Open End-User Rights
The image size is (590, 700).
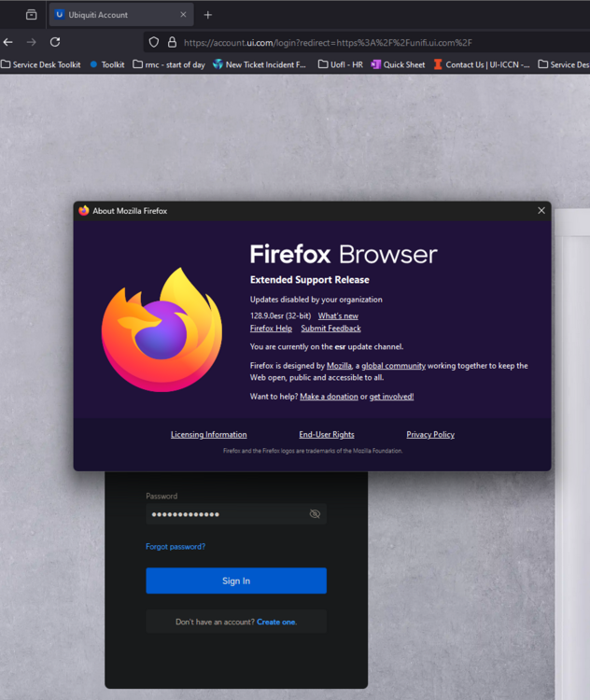click(327, 434)
